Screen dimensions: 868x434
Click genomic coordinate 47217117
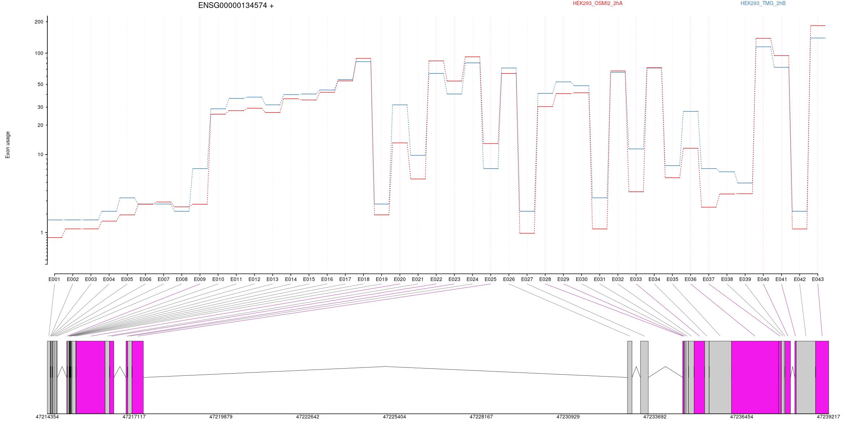tap(134, 417)
